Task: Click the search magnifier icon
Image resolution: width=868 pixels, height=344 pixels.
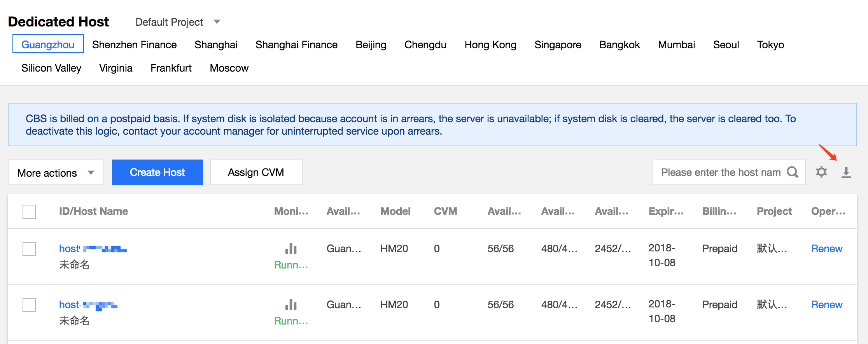Action: coord(792,172)
